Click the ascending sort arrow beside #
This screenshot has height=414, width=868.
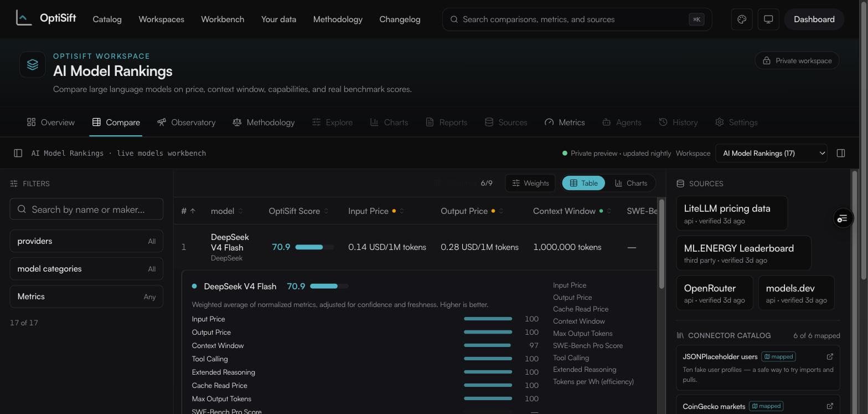pyautogui.click(x=193, y=211)
